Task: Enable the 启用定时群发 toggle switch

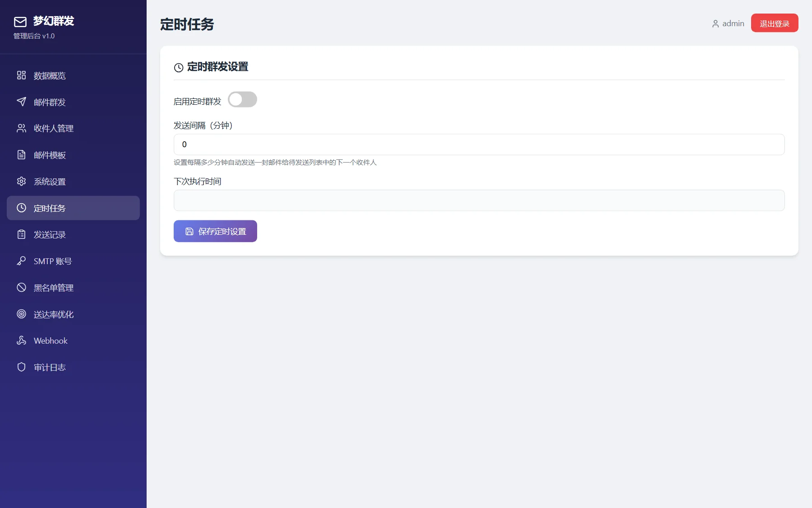Action: tap(242, 99)
